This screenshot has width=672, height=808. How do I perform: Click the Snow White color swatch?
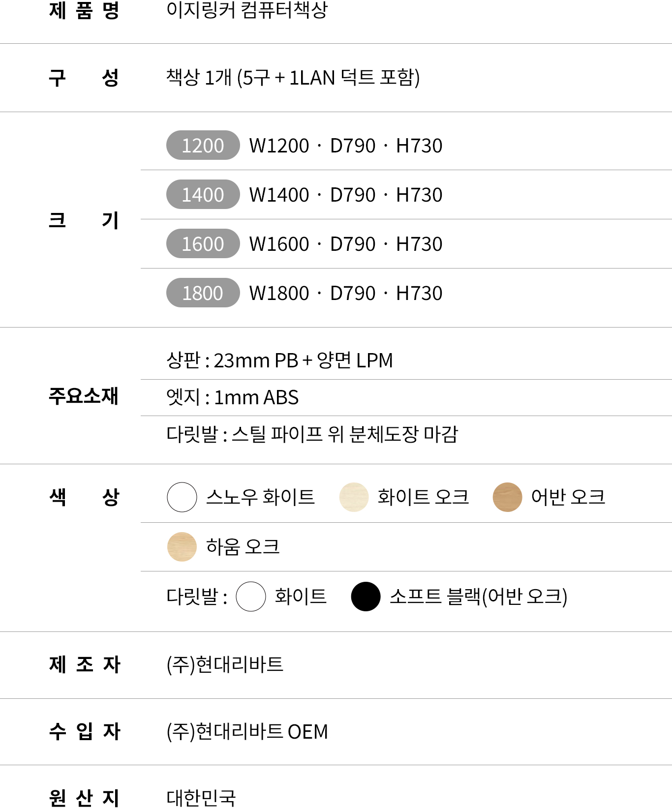click(182, 497)
